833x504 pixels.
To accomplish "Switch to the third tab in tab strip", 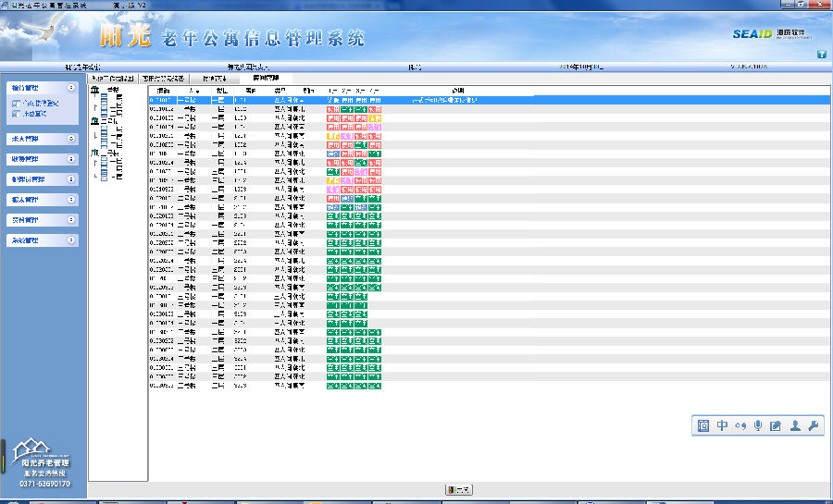I will coord(214,79).
